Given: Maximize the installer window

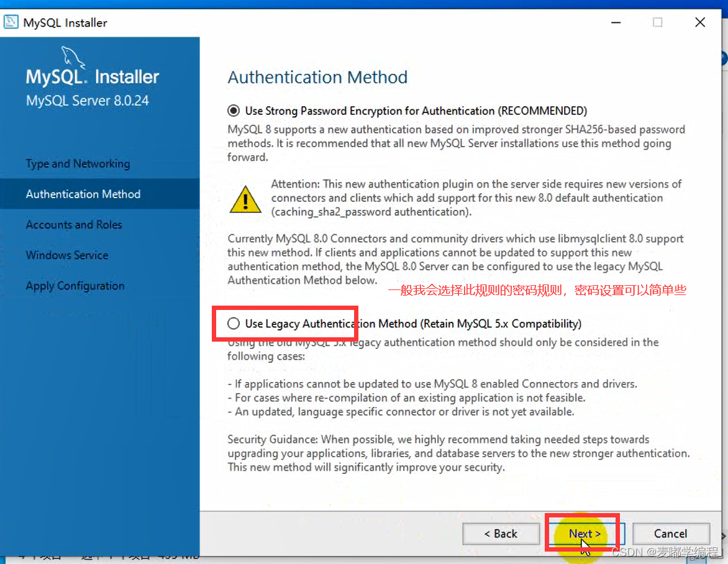Looking at the screenshot, I should [657, 22].
